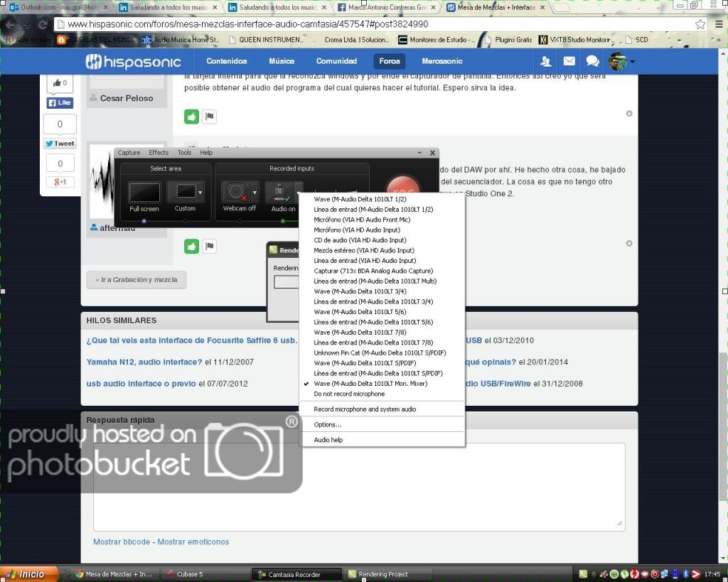Focus the Respuesta rápida text area
The height and width of the screenshot is (582, 728).
tap(359, 487)
